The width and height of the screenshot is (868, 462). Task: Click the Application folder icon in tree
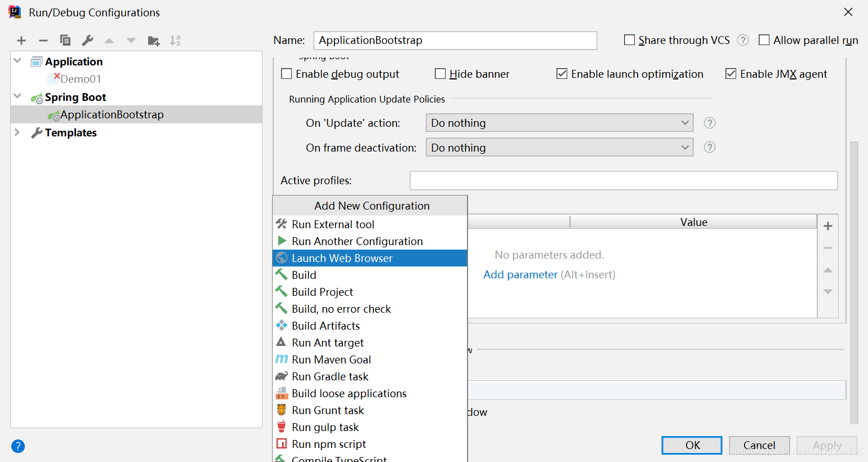37,61
